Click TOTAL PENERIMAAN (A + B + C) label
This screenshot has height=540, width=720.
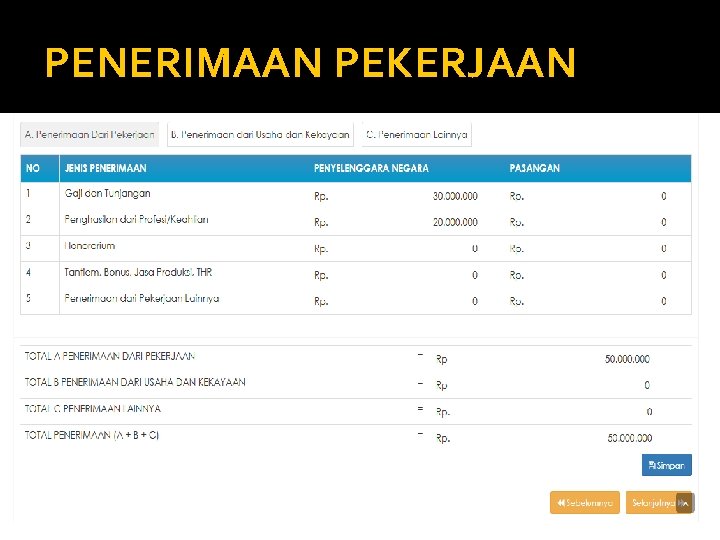pos(92,435)
